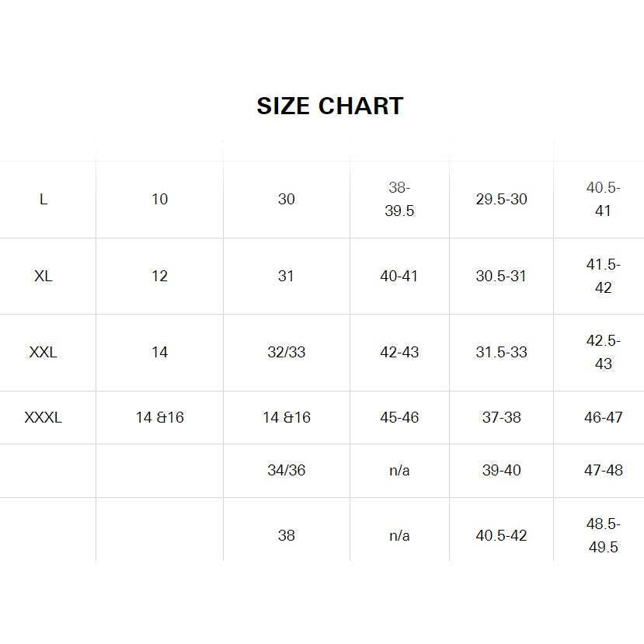This screenshot has width=644, height=644.
Task: Click the 42-43 measurement cell
Action: [399, 352]
